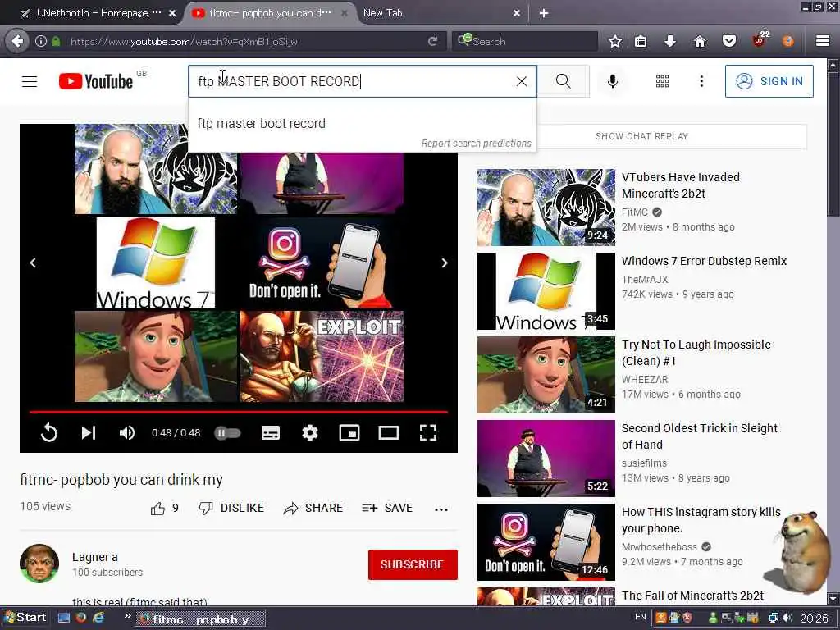Click SHOW CHAT REPLAY

point(641,136)
